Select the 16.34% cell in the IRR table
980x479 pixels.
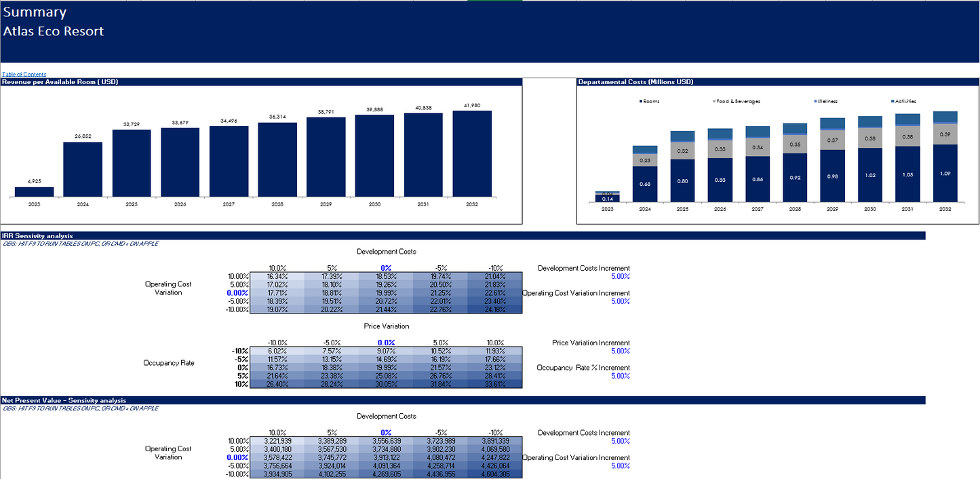[x=277, y=277]
